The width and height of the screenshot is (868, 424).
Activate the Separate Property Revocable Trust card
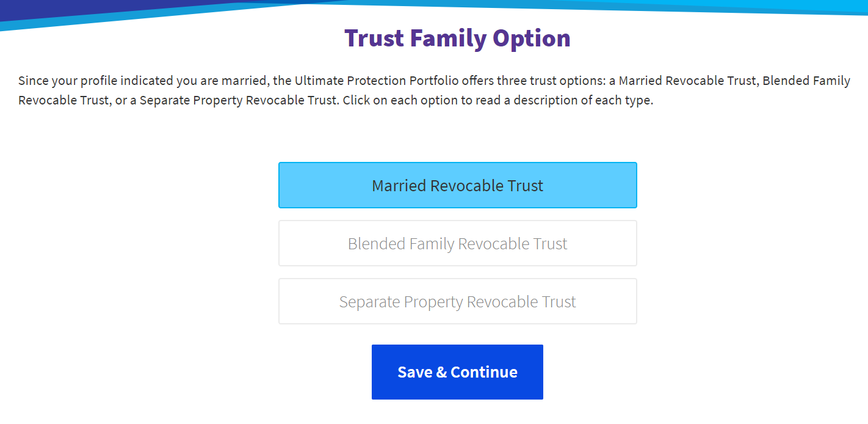457,301
